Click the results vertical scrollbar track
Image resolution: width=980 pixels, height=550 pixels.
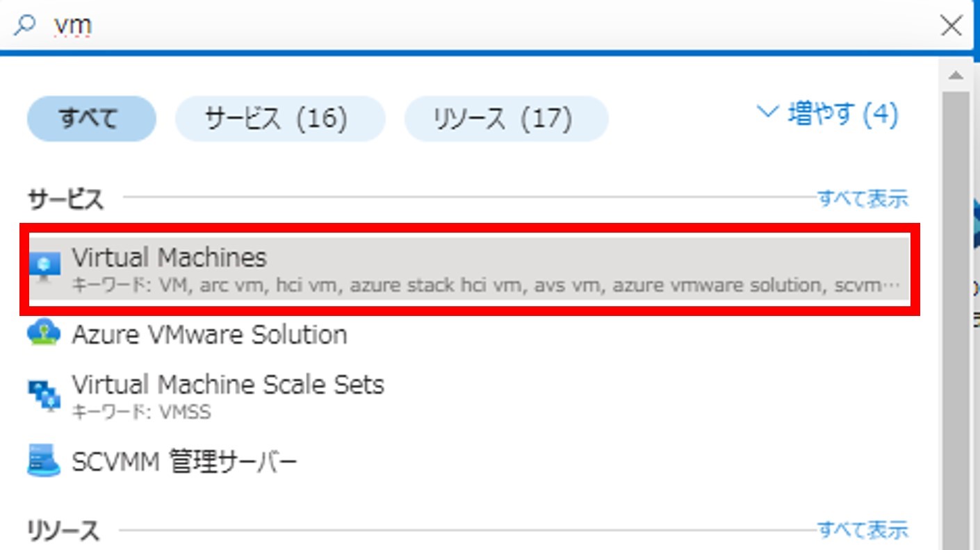(956, 312)
